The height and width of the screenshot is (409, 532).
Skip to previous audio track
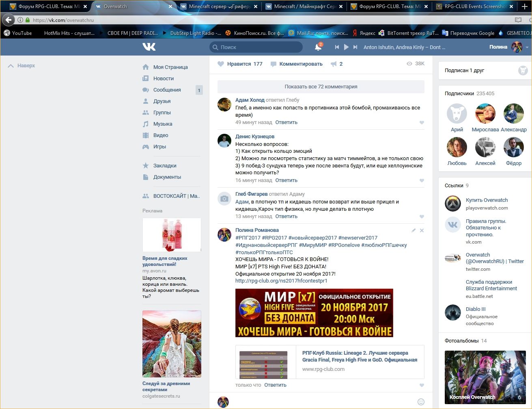coord(337,47)
